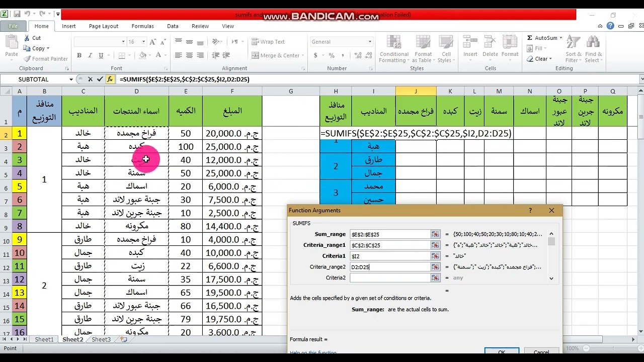Click the Insert Worksheet tab icon
The height and width of the screenshot is (362, 644).
click(123, 339)
